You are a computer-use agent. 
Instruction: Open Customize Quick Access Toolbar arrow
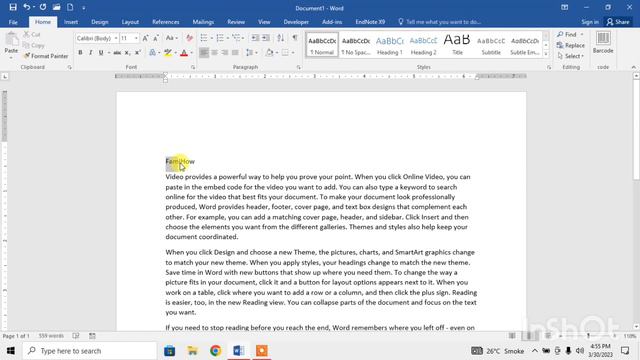point(84,8)
